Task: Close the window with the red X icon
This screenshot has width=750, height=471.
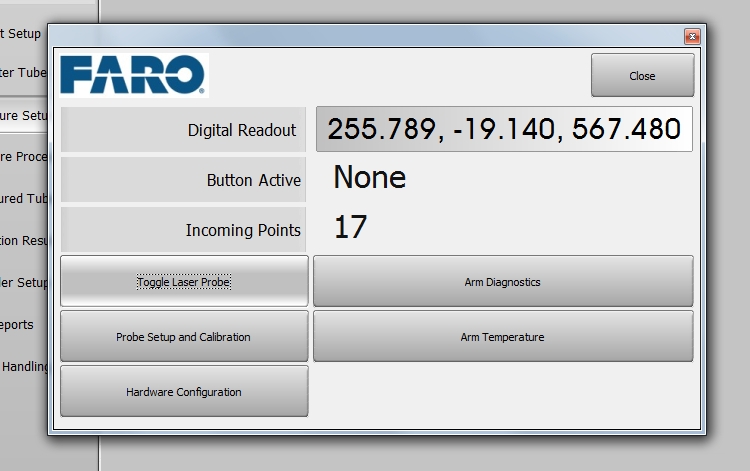Action: (691, 36)
